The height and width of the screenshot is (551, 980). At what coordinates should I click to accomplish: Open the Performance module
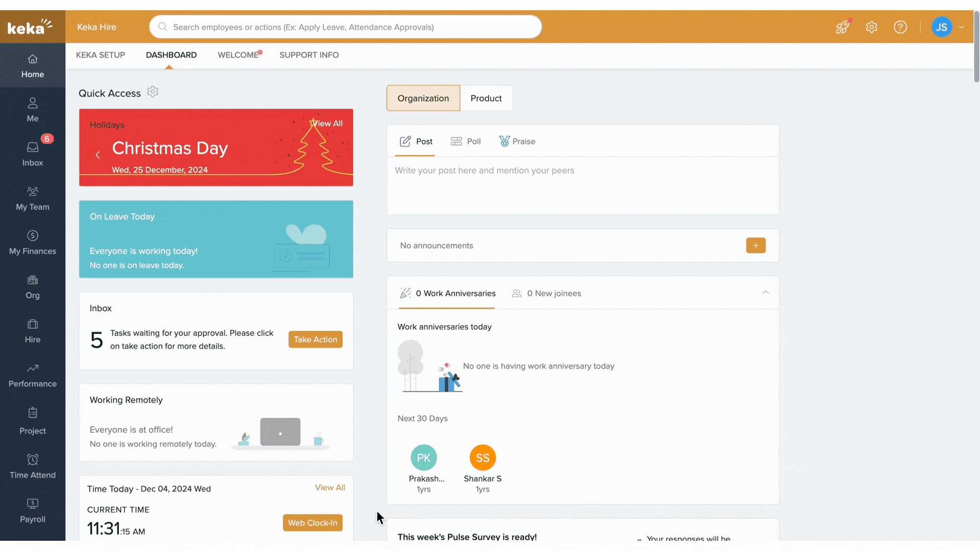pos(32,375)
